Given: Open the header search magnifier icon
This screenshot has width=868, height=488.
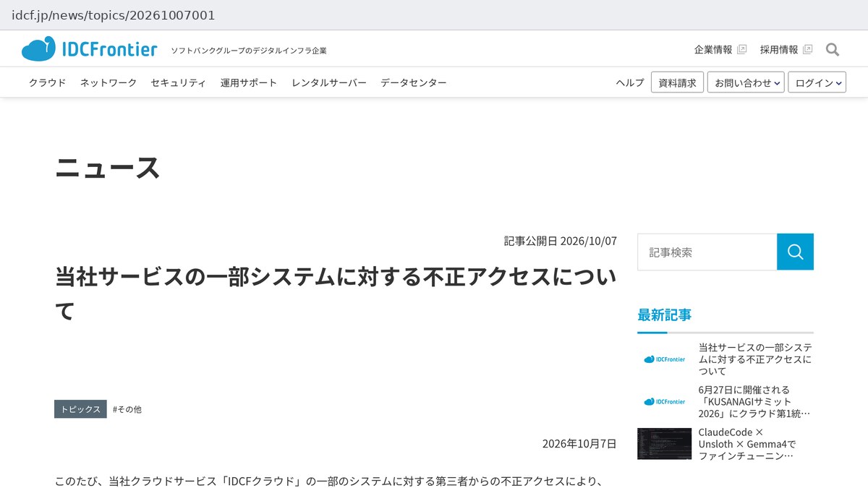Looking at the screenshot, I should pos(833,50).
